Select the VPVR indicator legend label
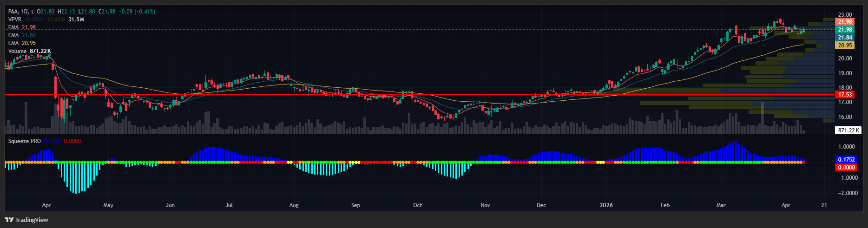868x228 pixels. pos(15,20)
